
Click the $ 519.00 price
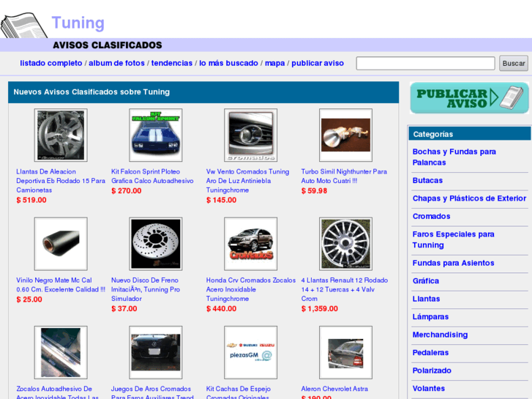click(31, 200)
